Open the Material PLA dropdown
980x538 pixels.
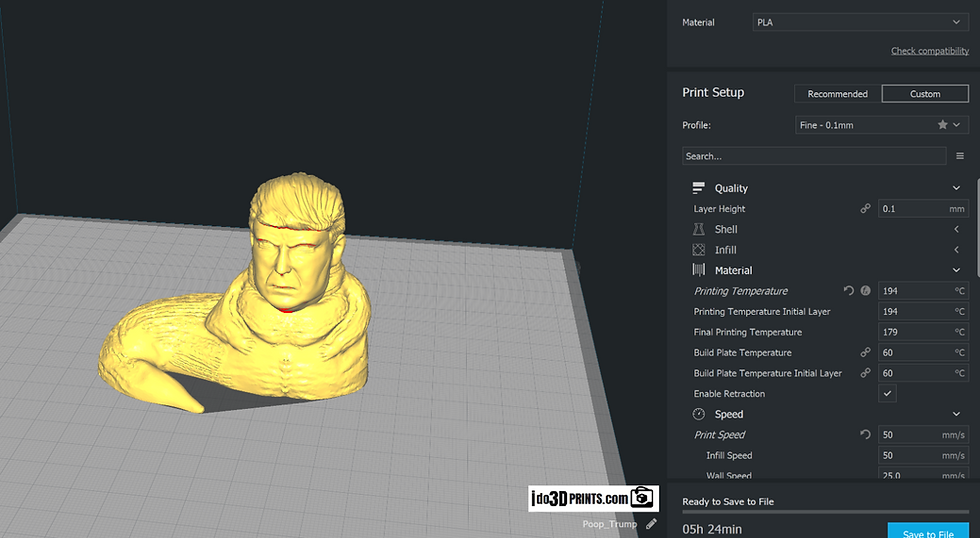click(861, 22)
